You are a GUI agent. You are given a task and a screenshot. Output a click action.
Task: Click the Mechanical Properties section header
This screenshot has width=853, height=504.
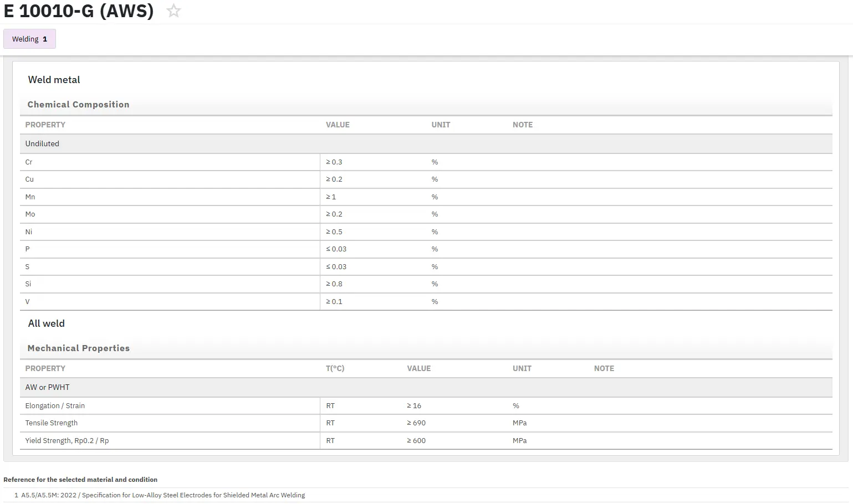tap(78, 348)
